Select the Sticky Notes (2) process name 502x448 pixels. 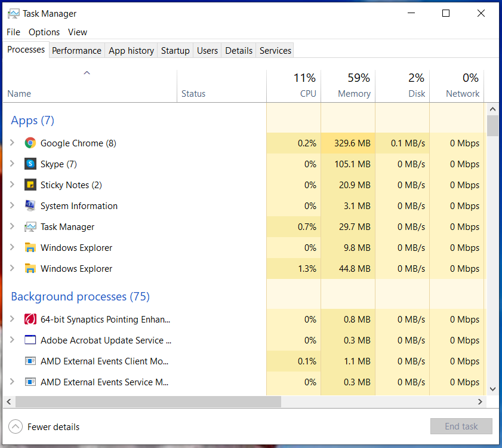coord(71,185)
